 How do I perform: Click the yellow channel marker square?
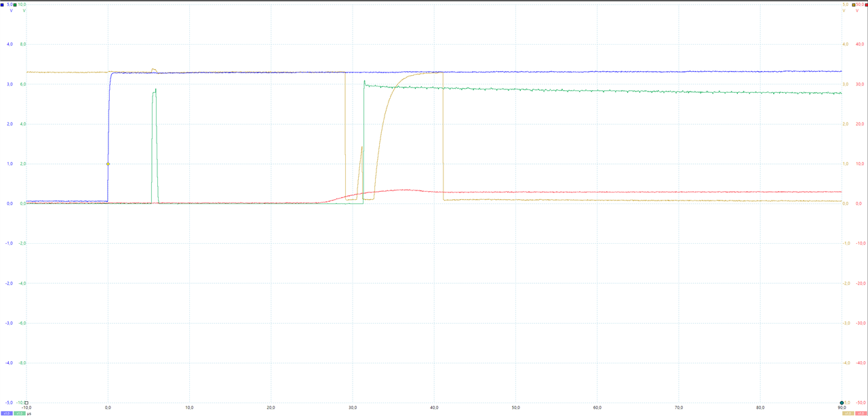coord(854,5)
